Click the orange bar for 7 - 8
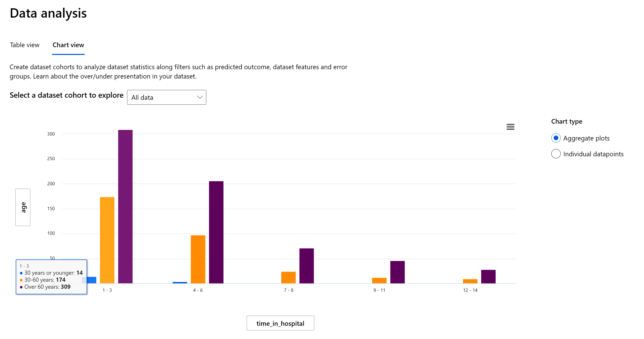The height and width of the screenshot is (339, 644). (x=288, y=277)
